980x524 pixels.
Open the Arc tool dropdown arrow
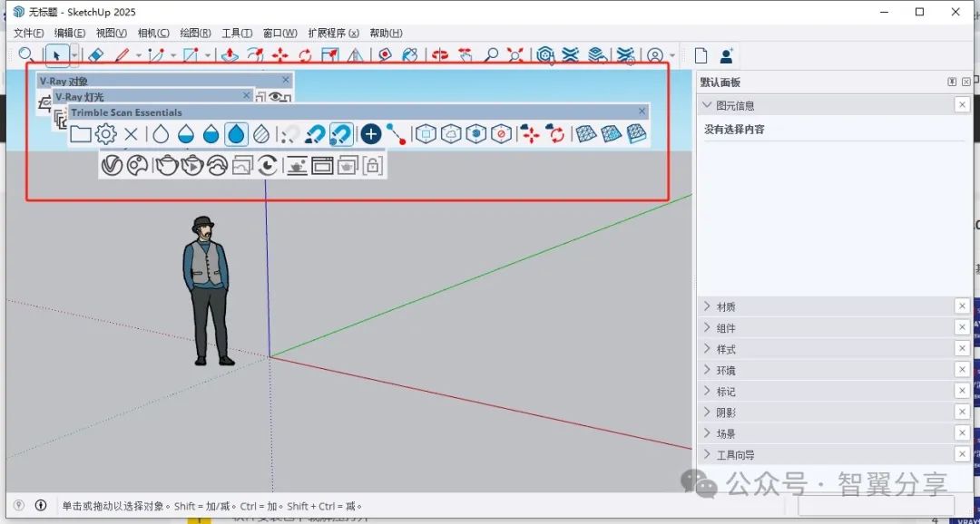click(x=172, y=55)
